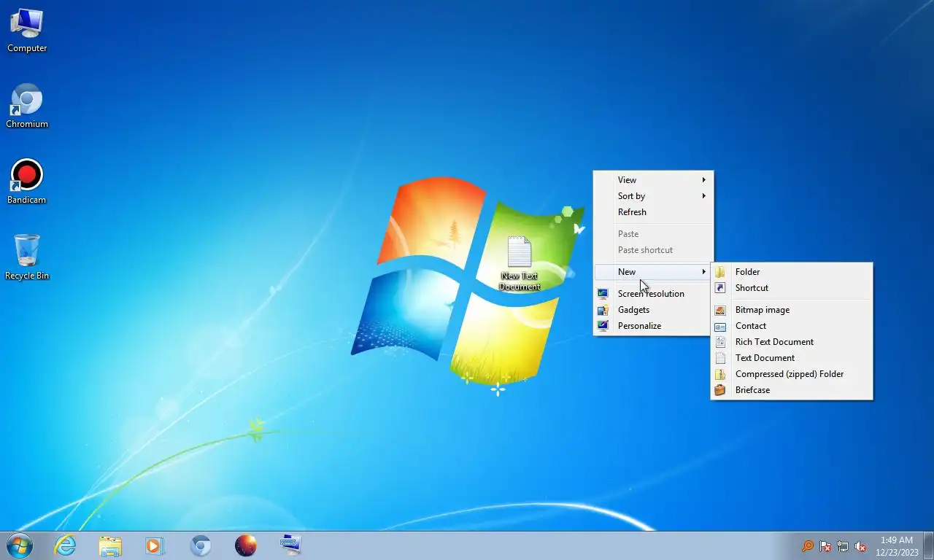Click the Rich Text Document icon
Image resolution: width=934 pixels, height=560 pixels.
tap(720, 342)
